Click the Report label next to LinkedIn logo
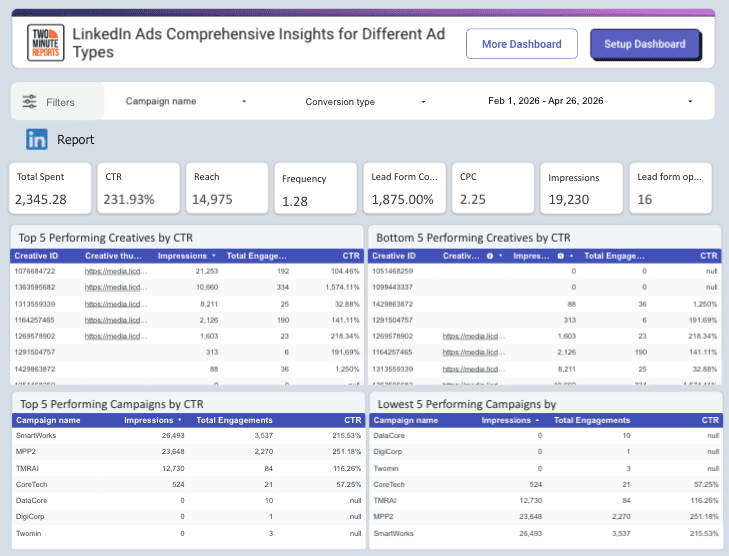This screenshot has width=729, height=556. (x=75, y=139)
